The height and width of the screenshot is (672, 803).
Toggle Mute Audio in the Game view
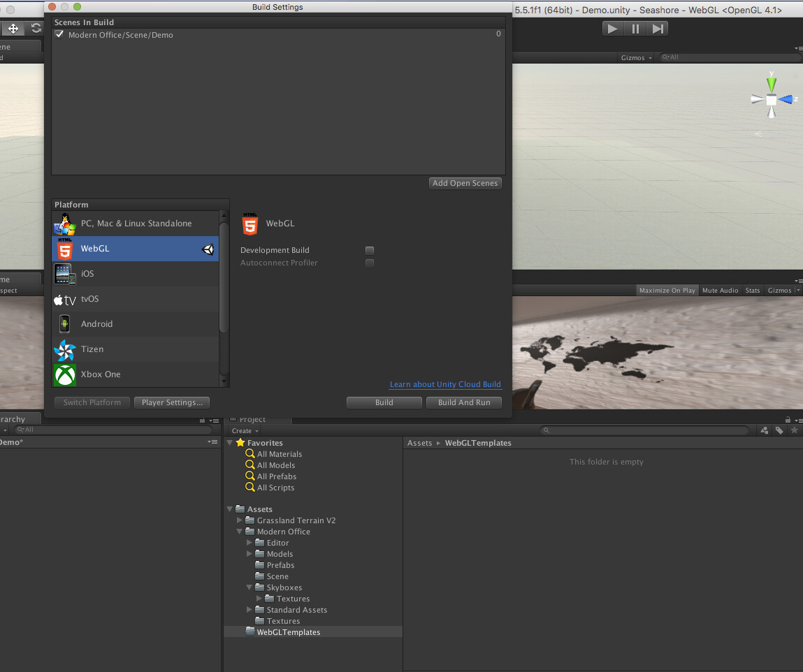click(x=721, y=290)
